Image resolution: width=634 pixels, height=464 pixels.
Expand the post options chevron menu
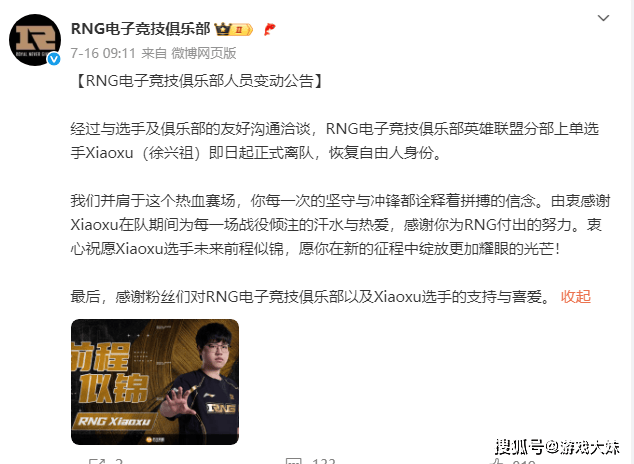603,18
